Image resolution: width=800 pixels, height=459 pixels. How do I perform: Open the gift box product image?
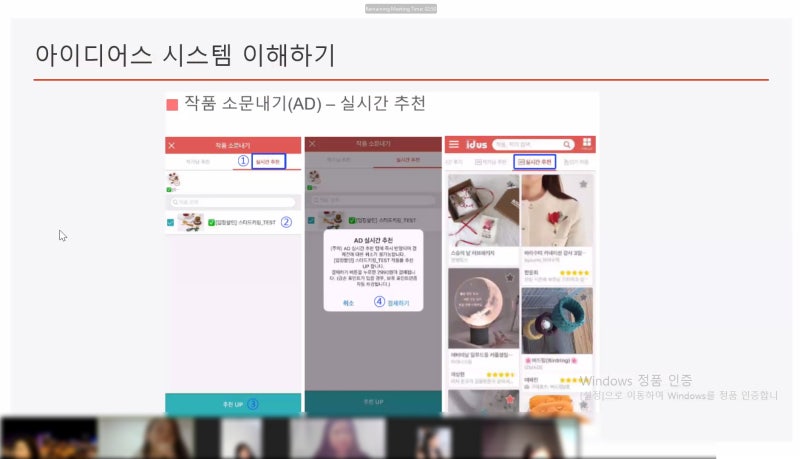pos(483,211)
